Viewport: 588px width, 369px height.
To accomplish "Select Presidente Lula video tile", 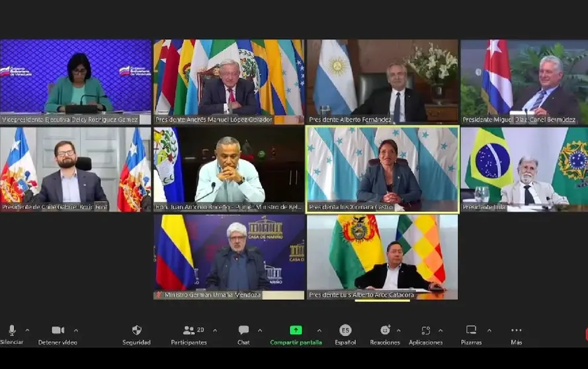I will (x=525, y=169).
